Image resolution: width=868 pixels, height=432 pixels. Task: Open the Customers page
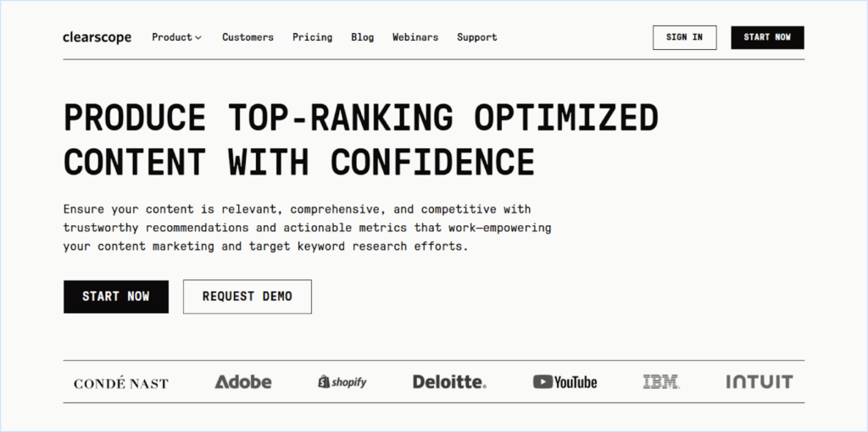(248, 37)
